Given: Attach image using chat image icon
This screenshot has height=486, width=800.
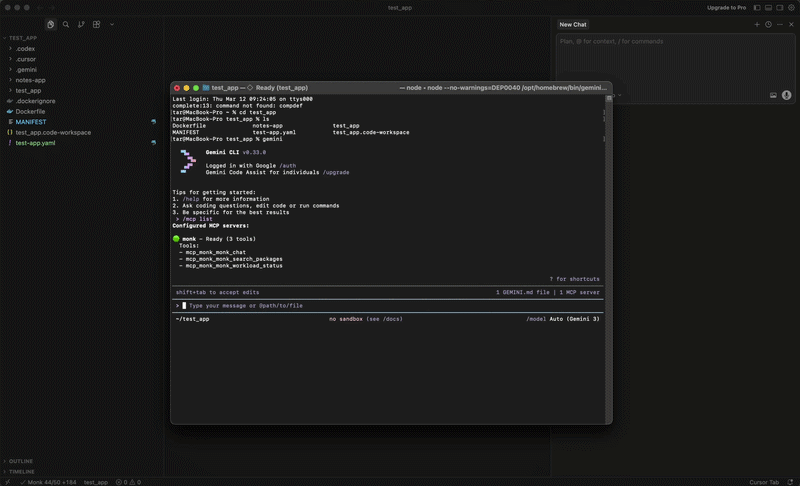Looking at the screenshot, I should click(773, 95).
